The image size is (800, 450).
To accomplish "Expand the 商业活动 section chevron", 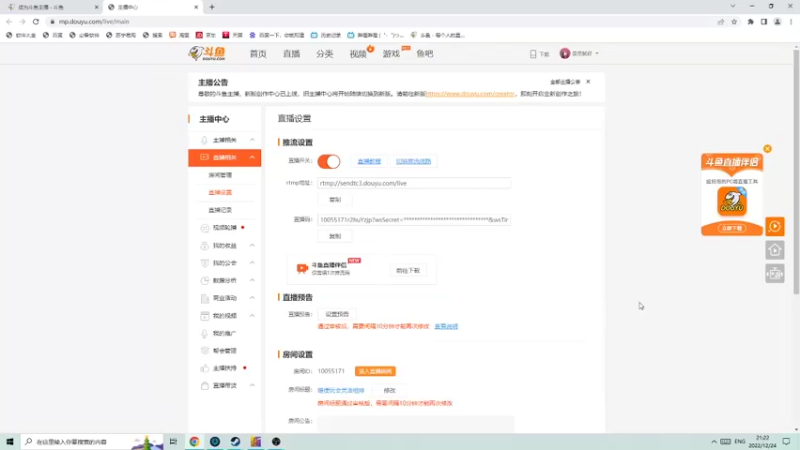I will (x=252, y=297).
